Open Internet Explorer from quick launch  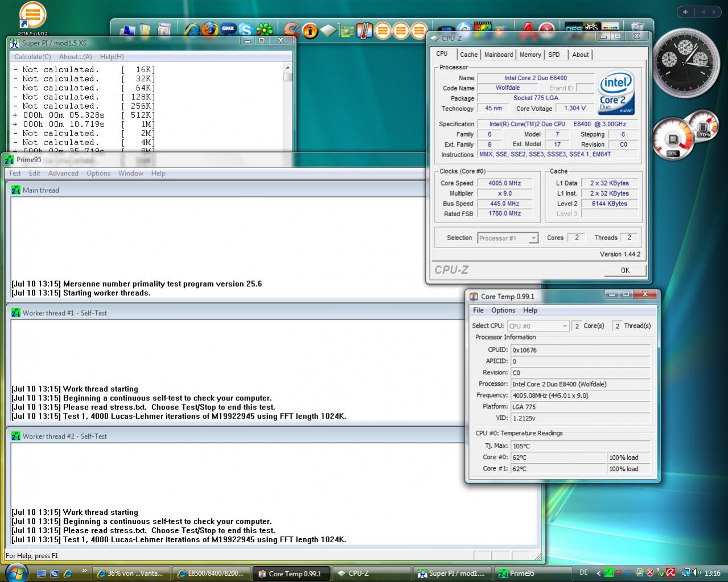(68, 573)
